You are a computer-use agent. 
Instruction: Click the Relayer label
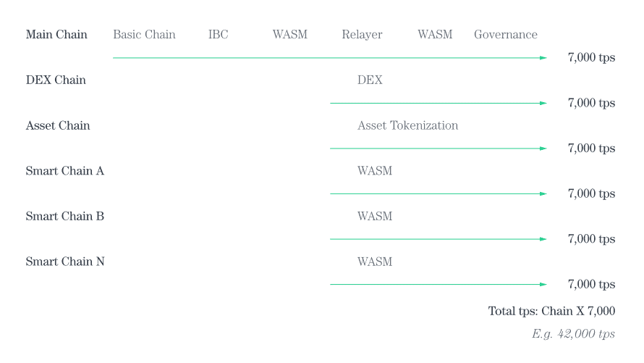[362, 35]
